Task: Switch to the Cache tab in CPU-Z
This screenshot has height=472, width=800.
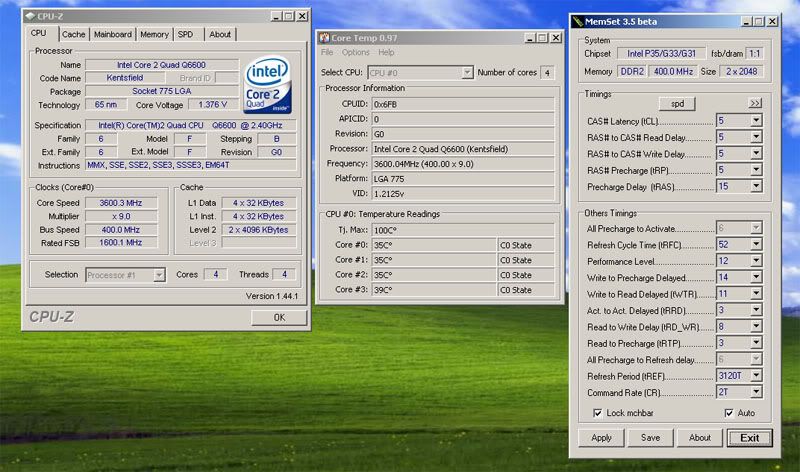Action: 73,34
